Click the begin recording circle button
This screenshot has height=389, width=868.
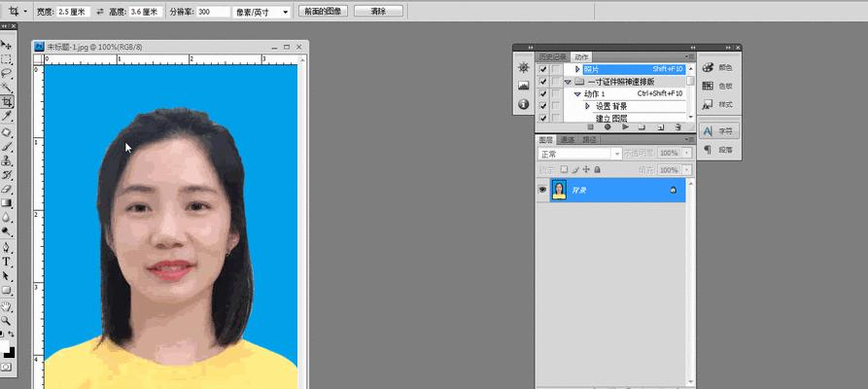[608, 126]
